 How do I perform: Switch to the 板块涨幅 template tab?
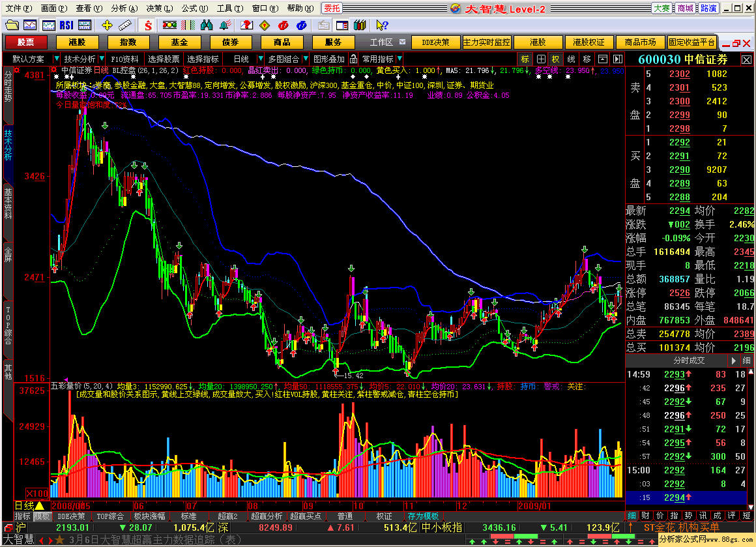[x=149, y=516]
